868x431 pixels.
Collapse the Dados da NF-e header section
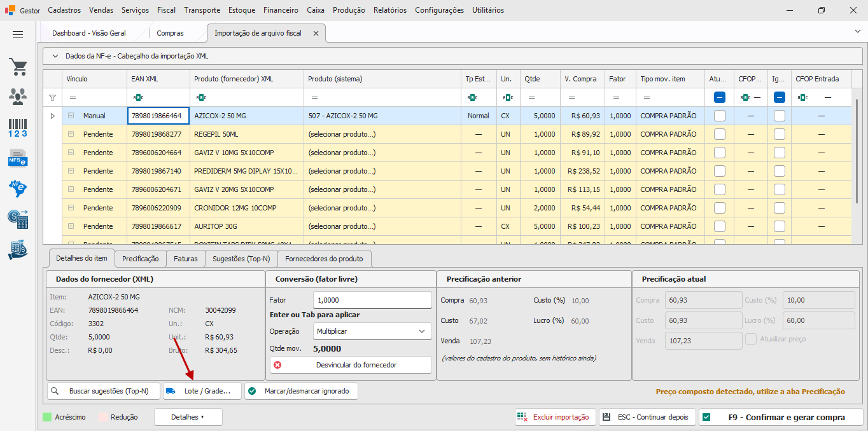click(55, 56)
